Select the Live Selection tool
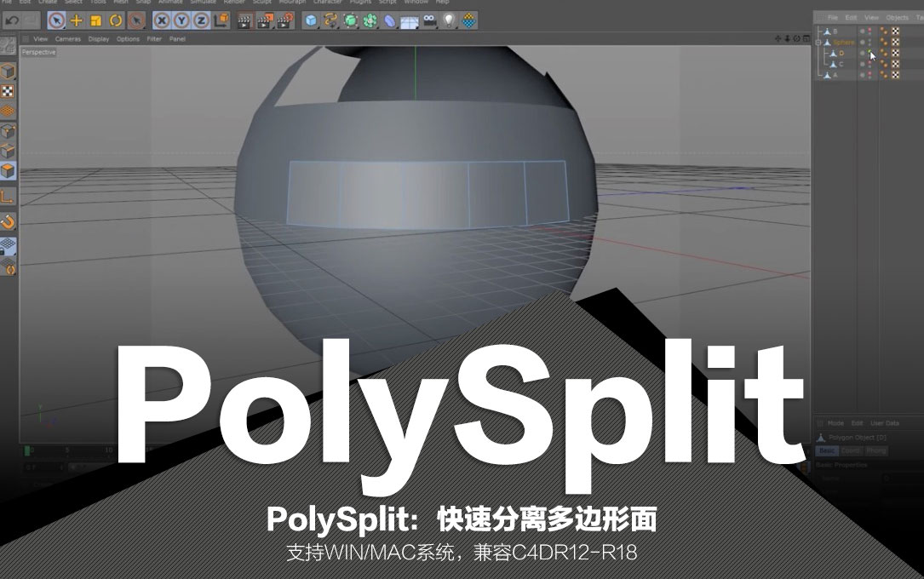 pyautogui.click(x=55, y=20)
